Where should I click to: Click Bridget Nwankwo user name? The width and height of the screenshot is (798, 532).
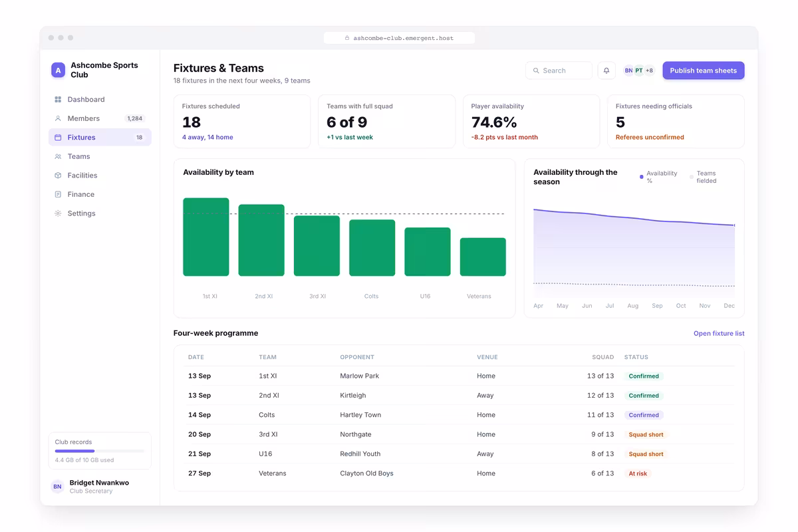click(99, 483)
